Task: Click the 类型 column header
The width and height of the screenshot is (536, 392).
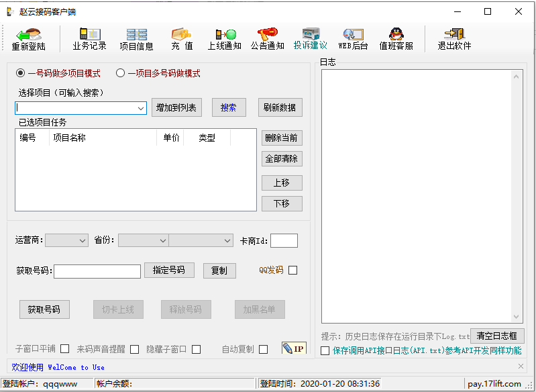Action: (x=207, y=138)
